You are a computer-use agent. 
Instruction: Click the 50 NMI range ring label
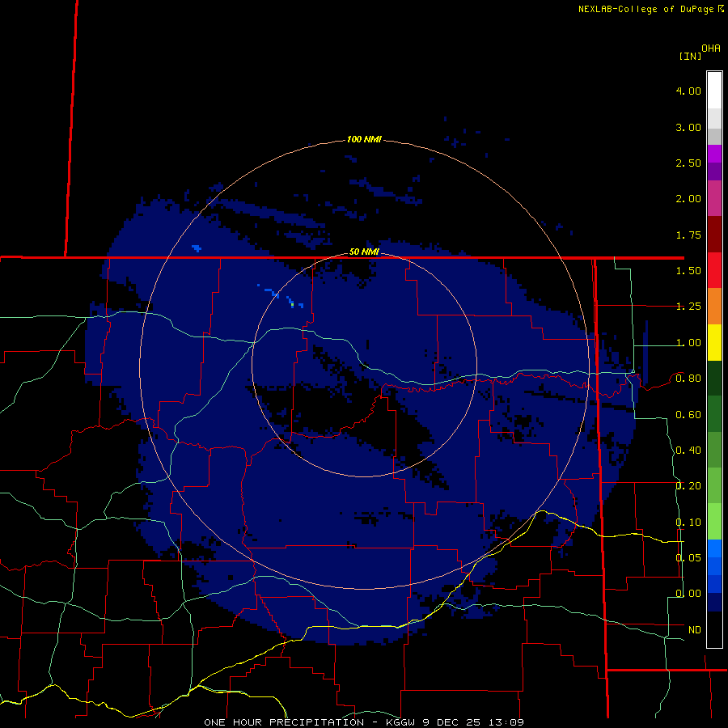coord(364,252)
